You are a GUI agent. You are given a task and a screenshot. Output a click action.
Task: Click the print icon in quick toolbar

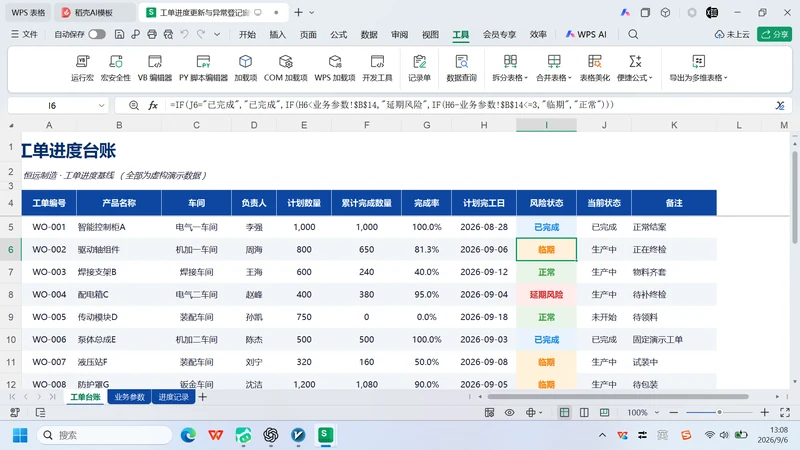pos(152,34)
